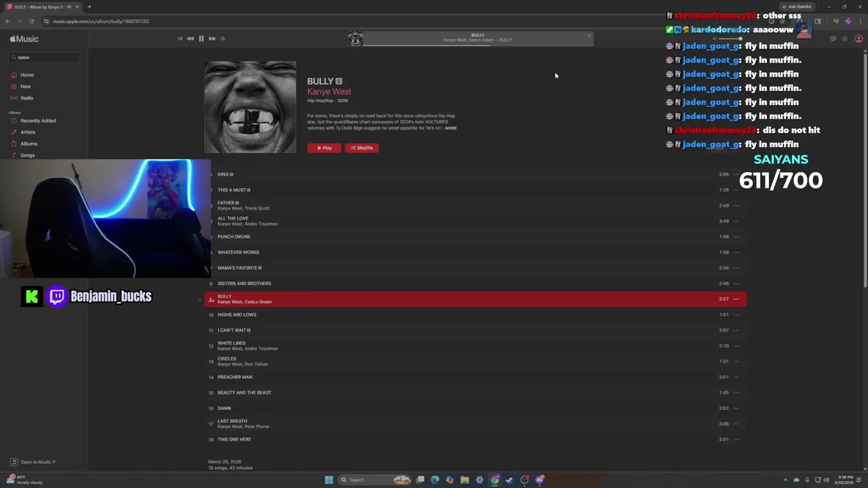
Task: Expand the album description with MORE
Action: [x=451, y=128]
